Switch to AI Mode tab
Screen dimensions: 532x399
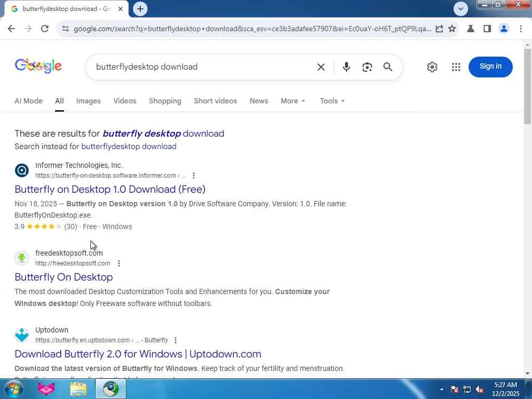point(29,101)
